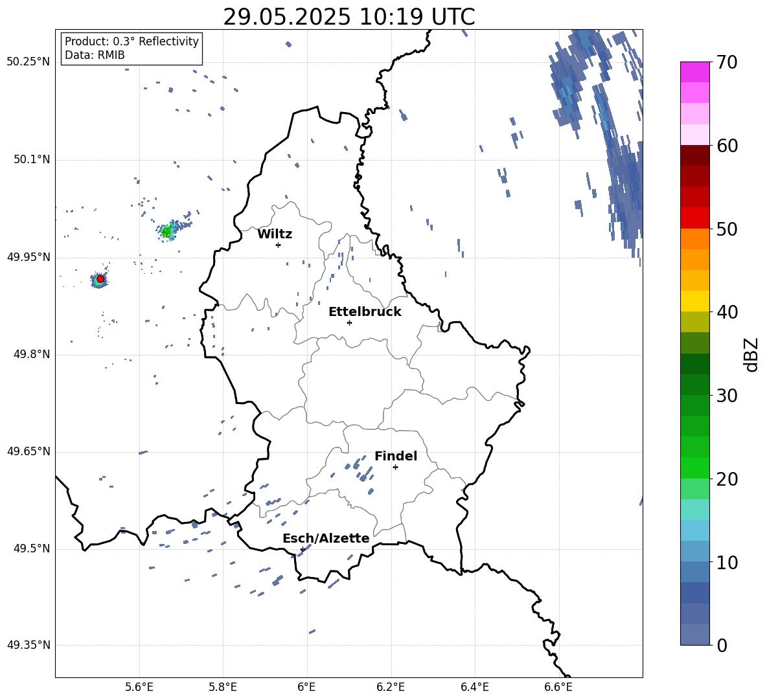Click the 6.2°E longitude label
The image size is (767, 700).
pyautogui.click(x=391, y=687)
